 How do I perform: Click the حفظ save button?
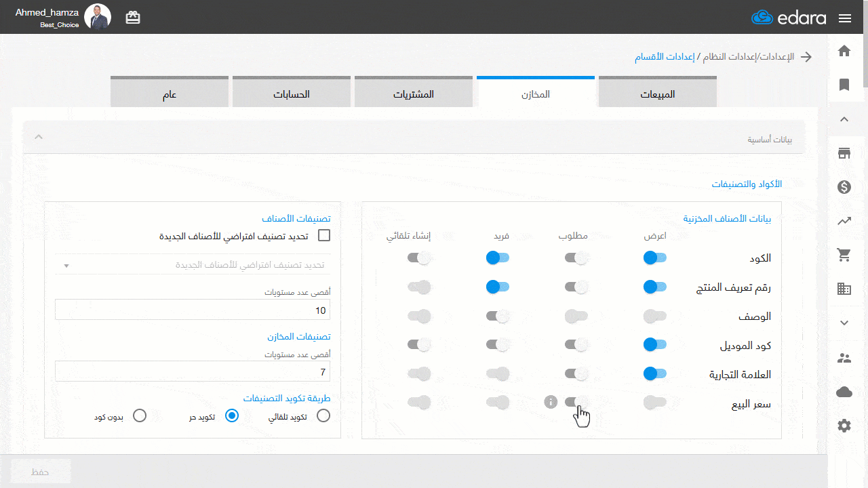(x=41, y=472)
